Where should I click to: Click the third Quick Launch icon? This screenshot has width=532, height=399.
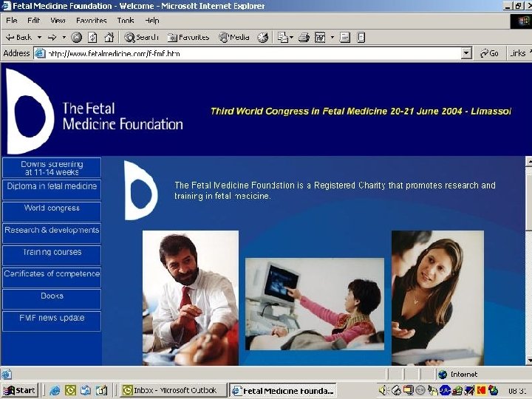(x=86, y=391)
